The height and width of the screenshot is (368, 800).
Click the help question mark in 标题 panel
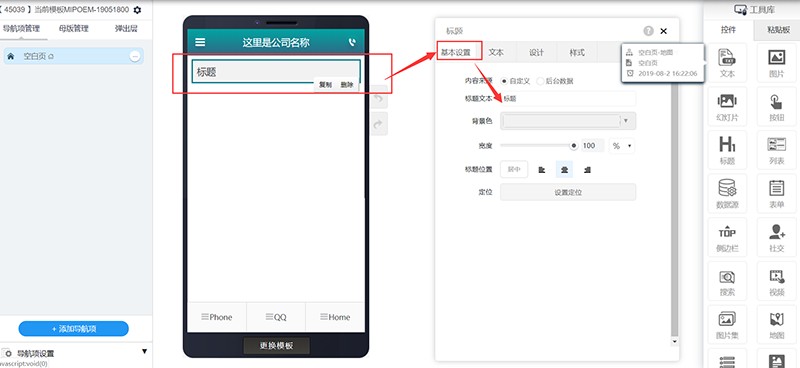tap(648, 31)
